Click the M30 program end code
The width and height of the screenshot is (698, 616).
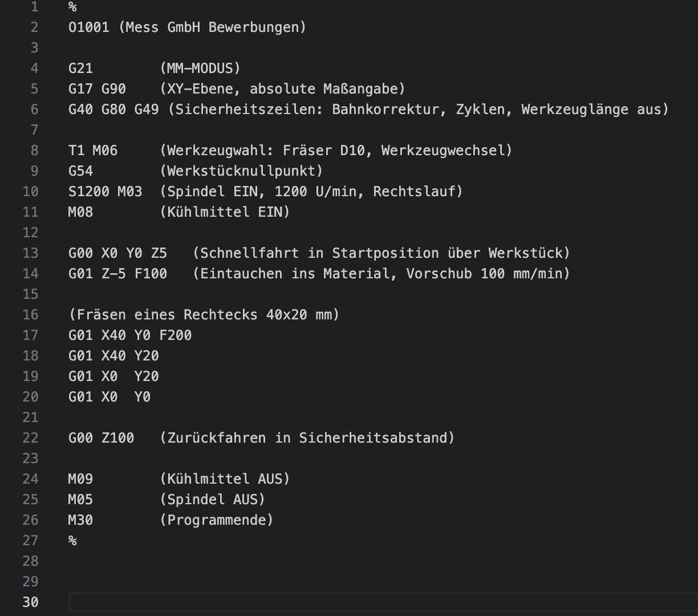[80, 520]
